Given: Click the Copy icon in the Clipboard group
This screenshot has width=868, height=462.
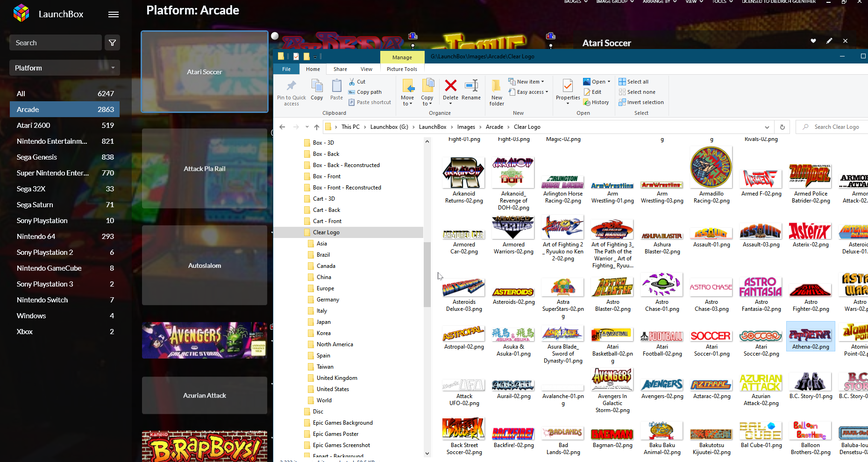Looking at the screenshot, I should click(x=317, y=86).
